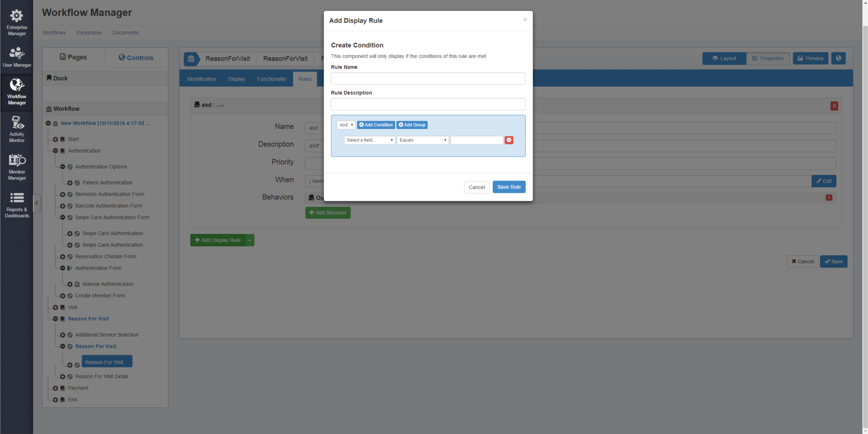Screen dimensions: 868x434
Task: Click the Rule Name input field
Action: tap(428, 79)
